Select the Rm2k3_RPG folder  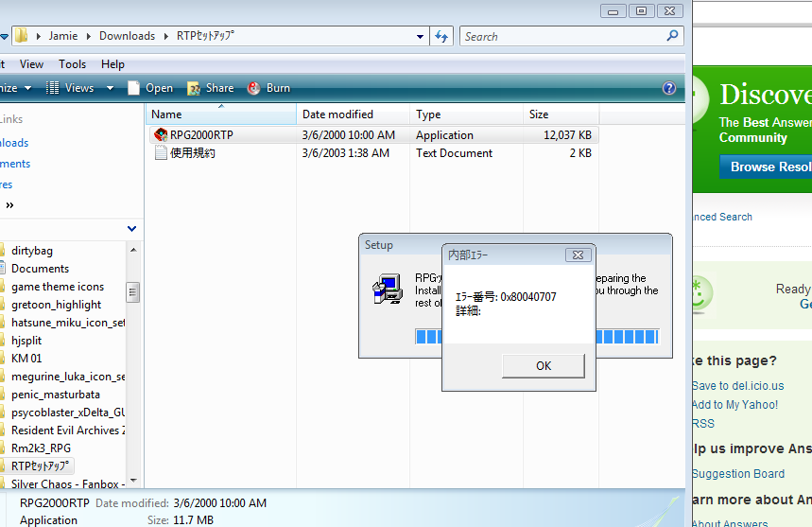[x=41, y=448]
